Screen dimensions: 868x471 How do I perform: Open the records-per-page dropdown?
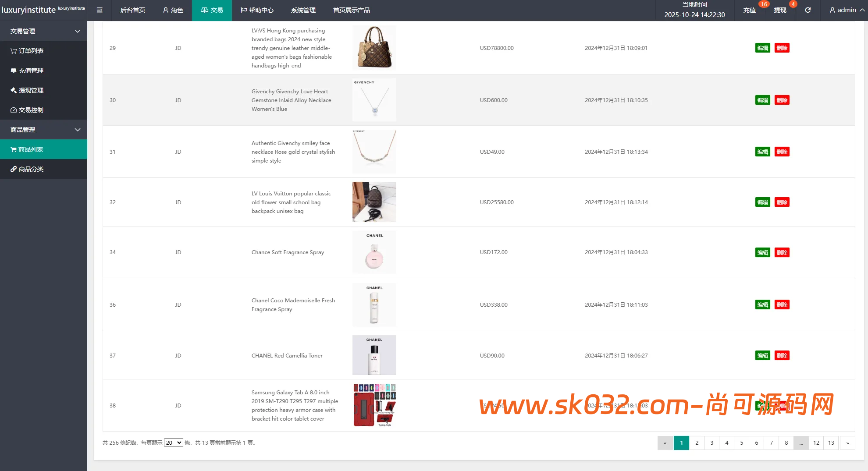click(x=173, y=443)
